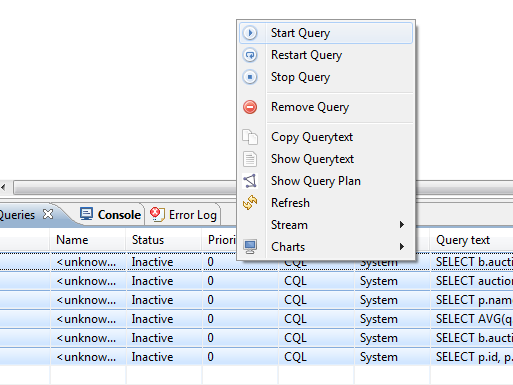Click the Stop Query square icon
The width and height of the screenshot is (513, 385).
tap(250, 77)
